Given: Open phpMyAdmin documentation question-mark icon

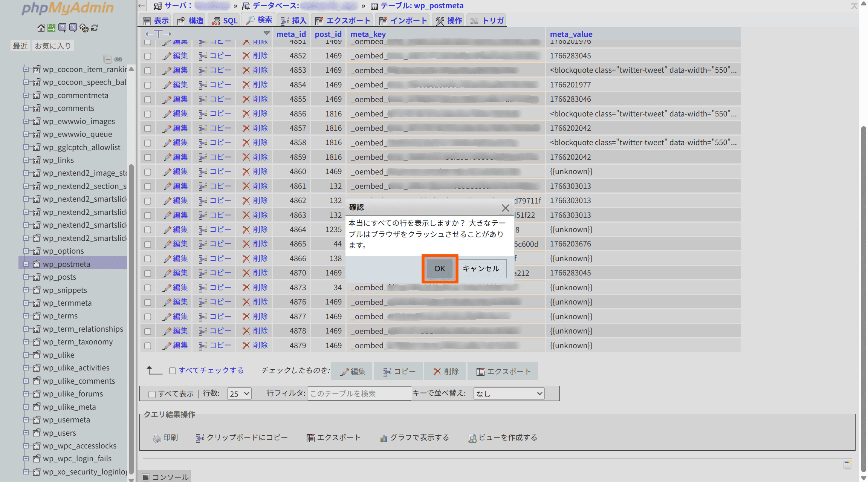Looking at the screenshot, I should 63,28.
